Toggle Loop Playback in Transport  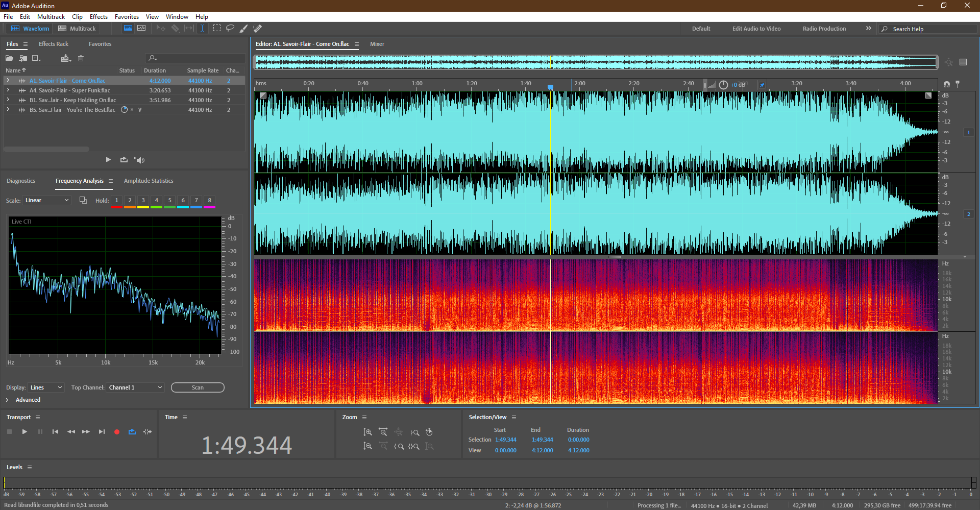[x=132, y=432]
